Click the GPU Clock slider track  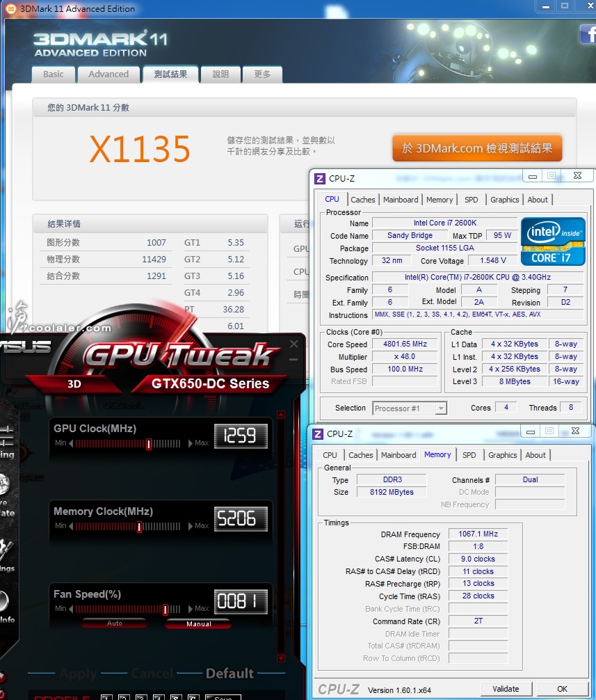coord(127,444)
